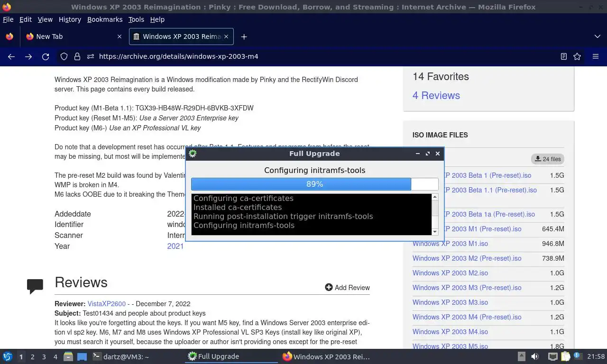
Task: Click the Full Upgrade dialog gear icon
Action: click(x=193, y=154)
